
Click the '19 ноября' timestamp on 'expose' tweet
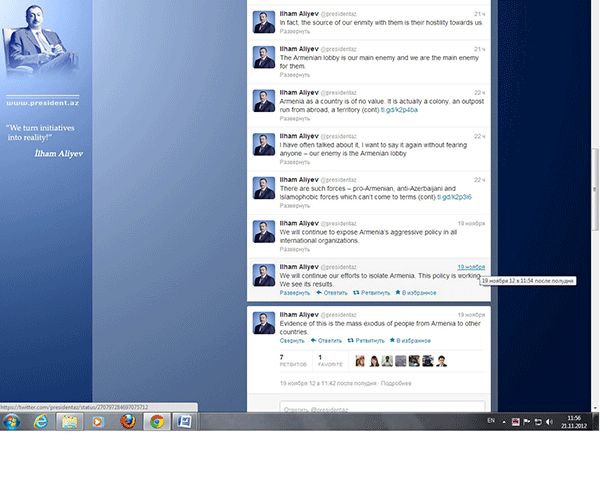pos(471,223)
